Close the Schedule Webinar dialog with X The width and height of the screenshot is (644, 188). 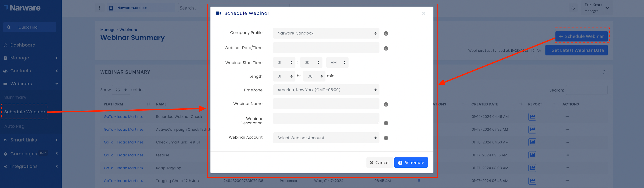pos(424,13)
